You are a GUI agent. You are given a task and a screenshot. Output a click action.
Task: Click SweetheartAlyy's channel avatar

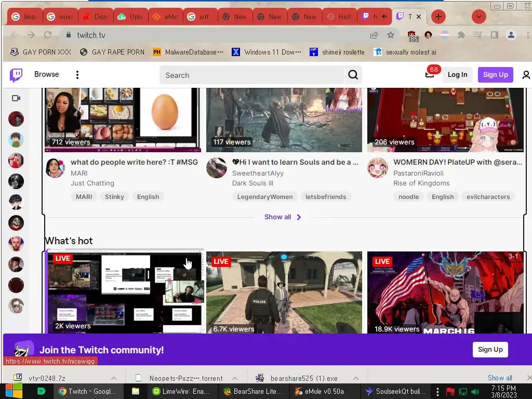(217, 168)
